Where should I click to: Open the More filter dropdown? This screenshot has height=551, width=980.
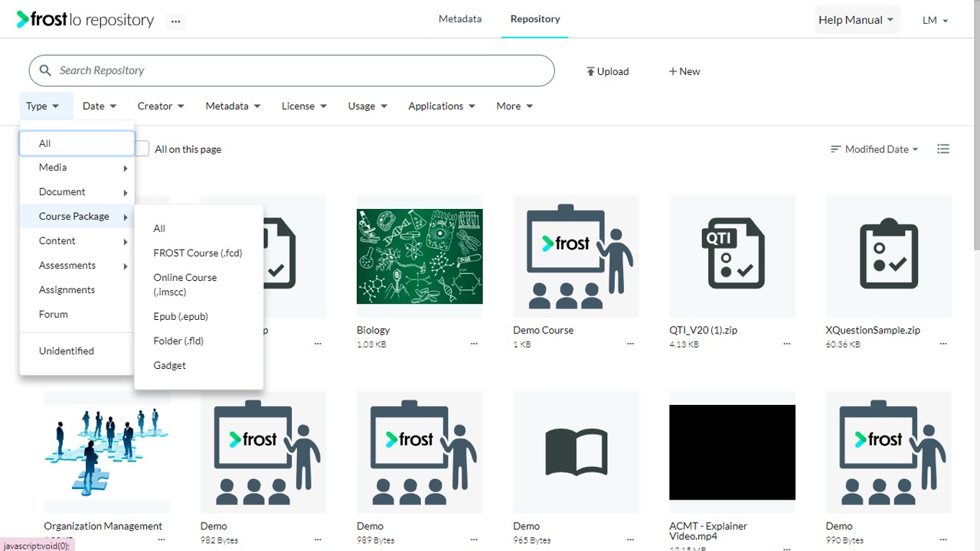(514, 106)
